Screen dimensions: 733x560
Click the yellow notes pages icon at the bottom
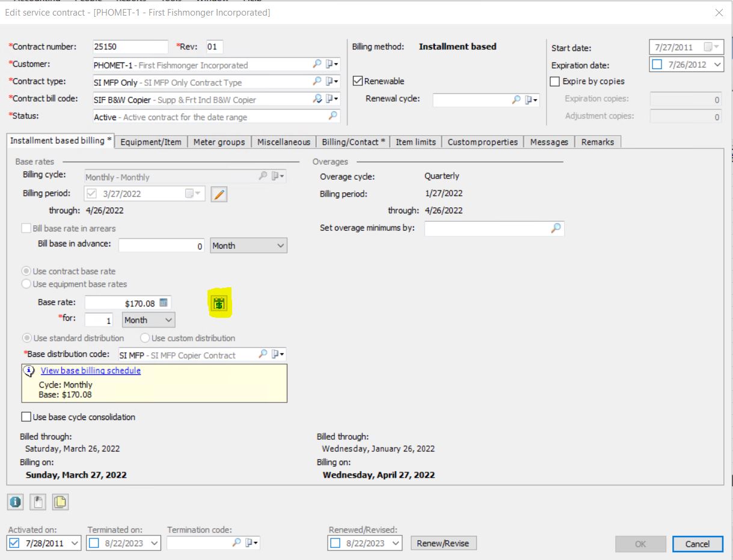[x=60, y=502]
